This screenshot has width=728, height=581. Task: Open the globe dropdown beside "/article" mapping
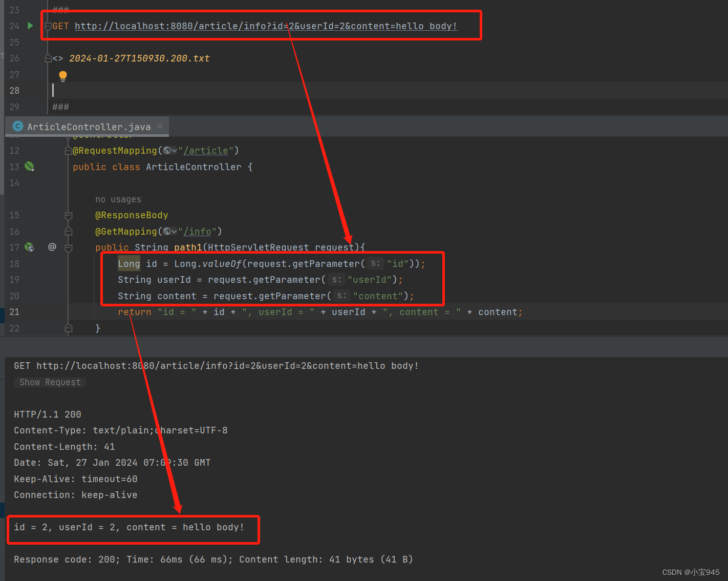click(x=170, y=151)
